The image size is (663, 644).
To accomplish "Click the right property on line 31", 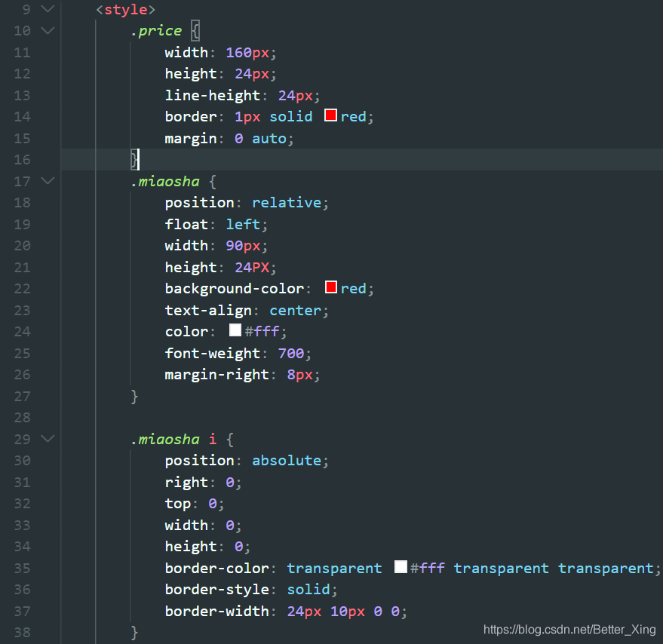I will tap(186, 483).
